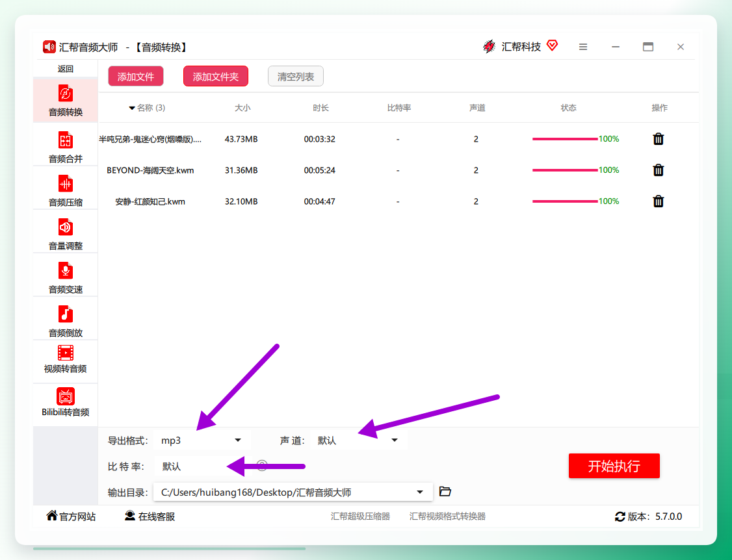The width and height of the screenshot is (732, 560).
Task: Click the 时长 column header
Action: point(320,108)
